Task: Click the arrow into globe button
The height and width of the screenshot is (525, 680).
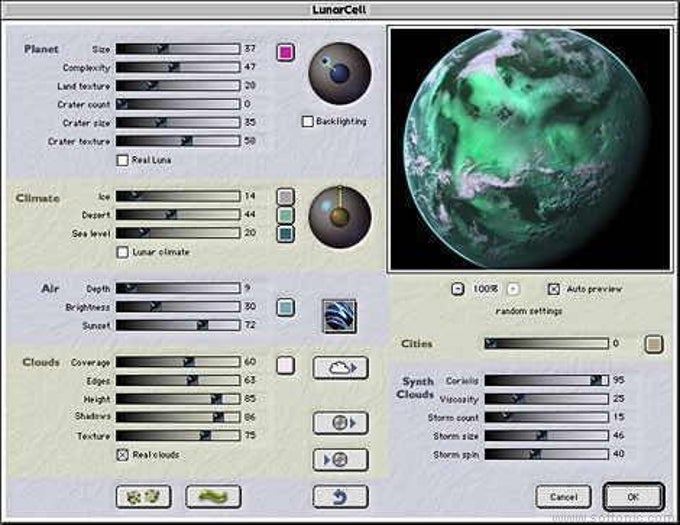Action: point(340,460)
